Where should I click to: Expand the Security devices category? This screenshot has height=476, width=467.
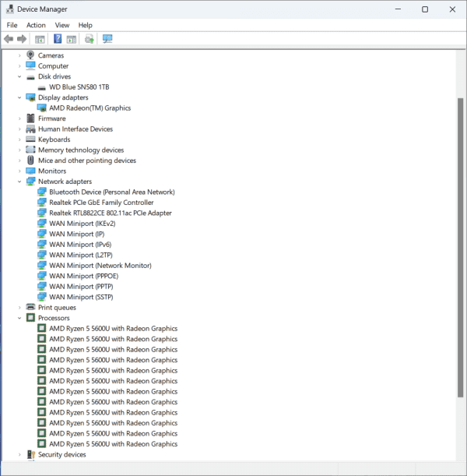click(19, 454)
